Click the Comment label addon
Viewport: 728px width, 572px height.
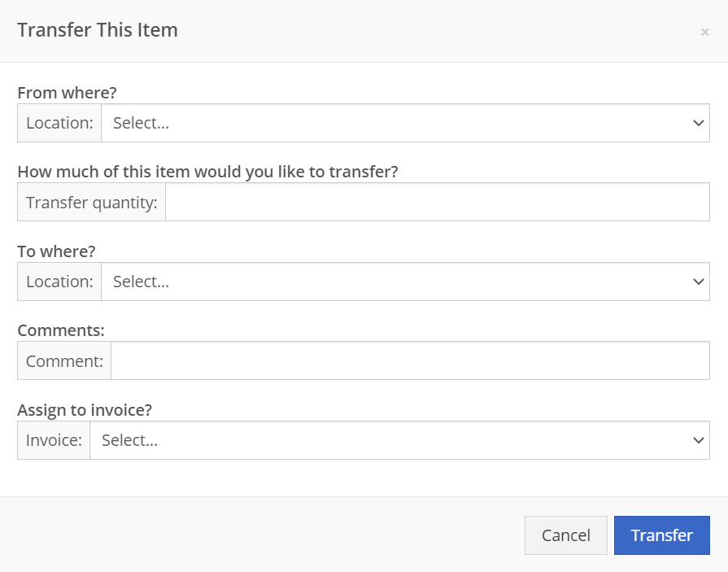(64, 360)
